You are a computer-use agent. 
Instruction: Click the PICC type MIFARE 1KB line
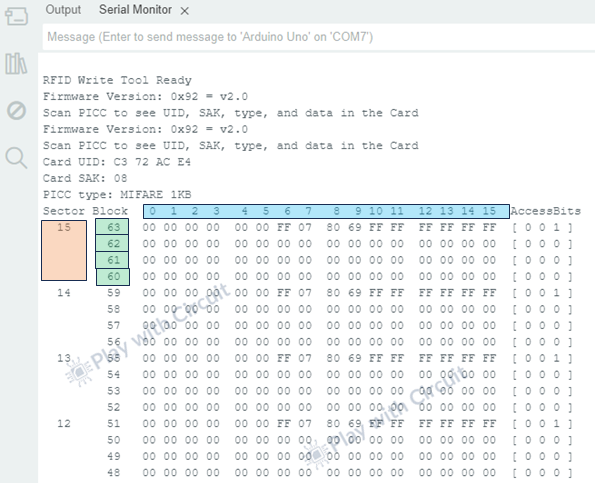pos(117,195)
